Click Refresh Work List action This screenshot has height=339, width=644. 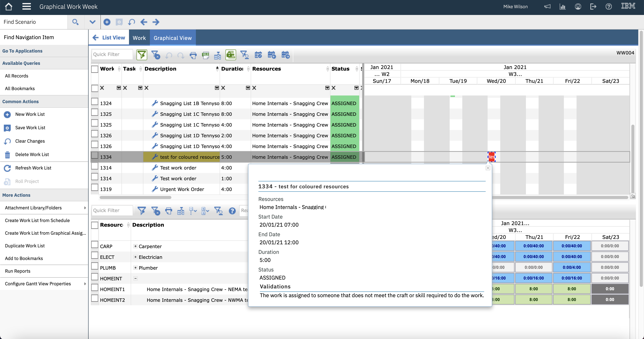[x=33, y=168]
